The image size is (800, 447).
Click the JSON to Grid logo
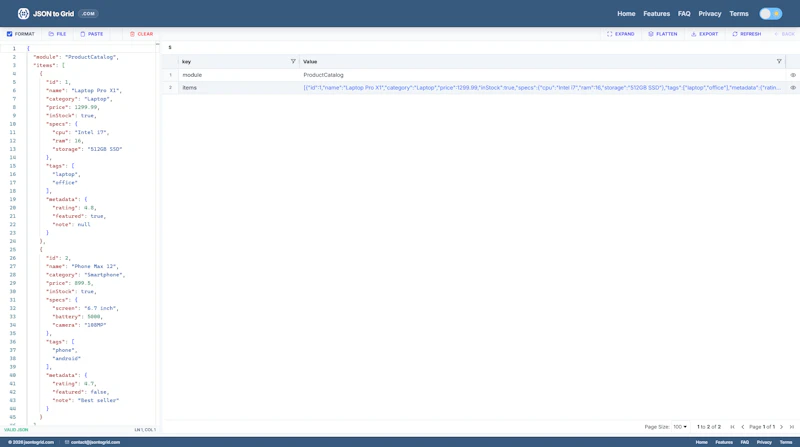[46, 14]
